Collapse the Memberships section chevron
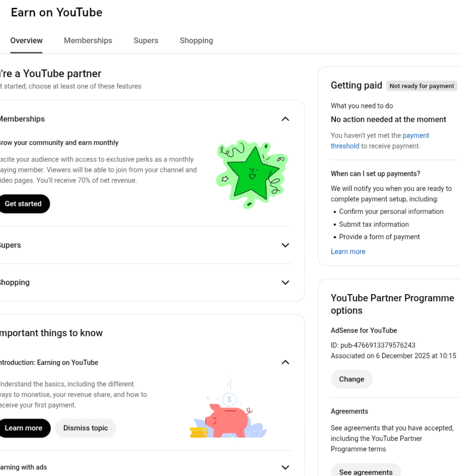Viewport: 461px width, 476px height. pyautogui.click(x=285, y=119)
